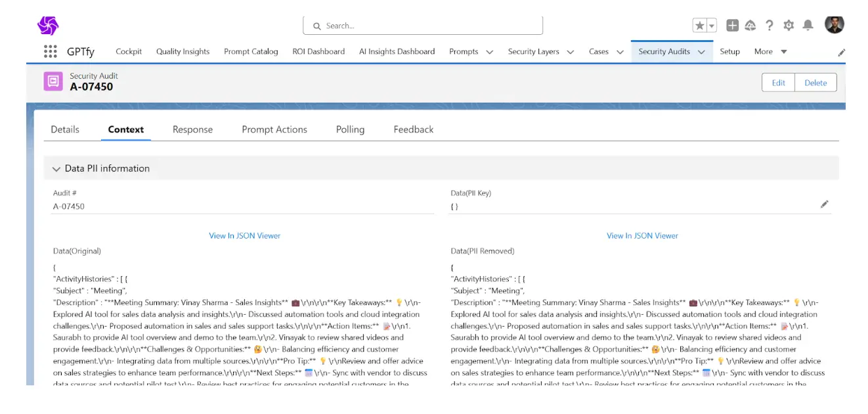Click the user profile avatar
The height and width of the screenshot is (414, 868).
click(x=833, y=24)
